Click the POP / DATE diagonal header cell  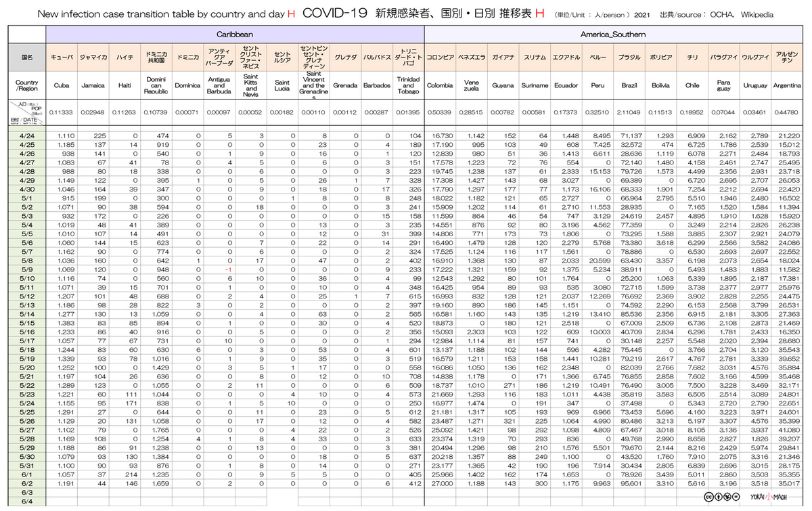[x=27, y=112]
